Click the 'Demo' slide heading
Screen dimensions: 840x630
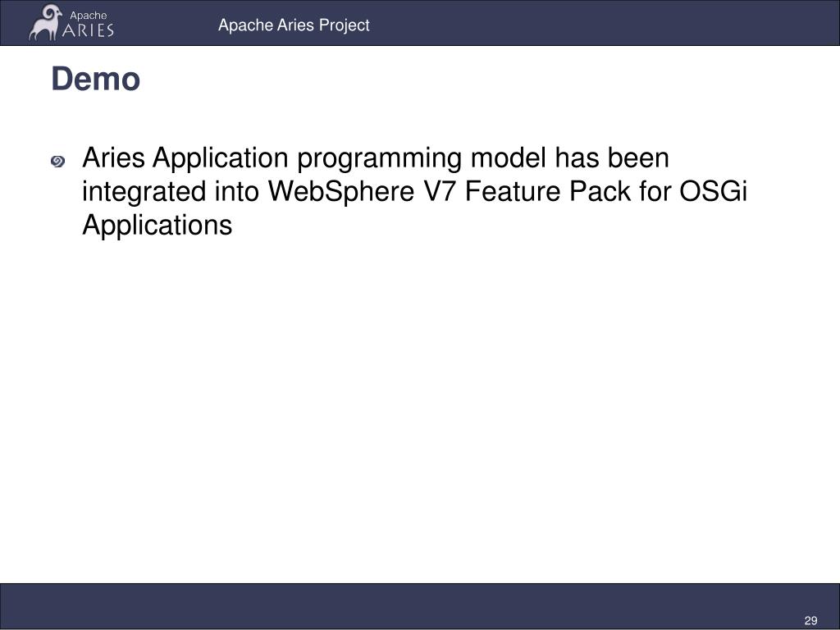click(x=96, y=79)
